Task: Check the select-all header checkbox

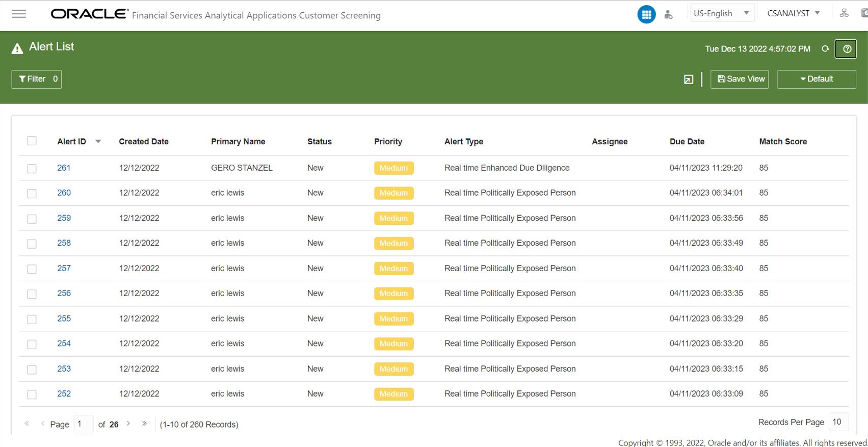Action: pyautogui.click(x=32, y=141)
